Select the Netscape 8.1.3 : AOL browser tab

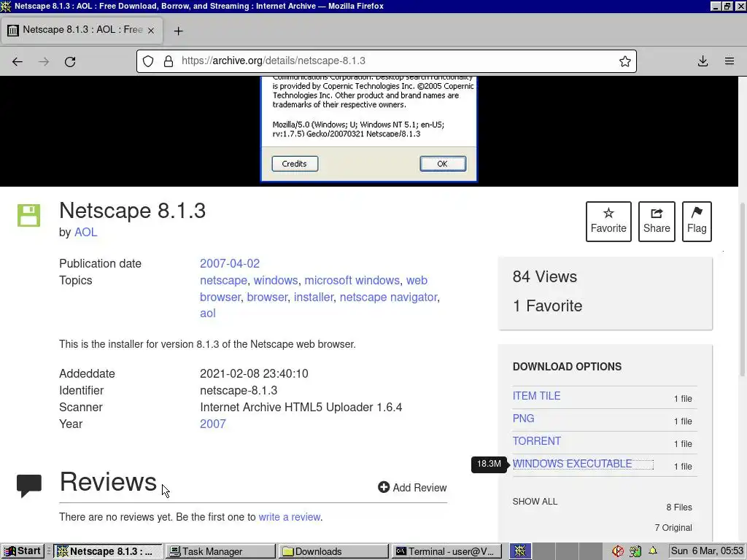coord(82,30)
